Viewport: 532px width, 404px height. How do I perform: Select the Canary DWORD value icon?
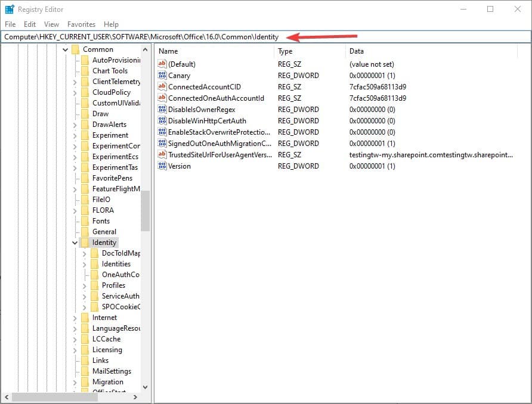tap(162, 75)
